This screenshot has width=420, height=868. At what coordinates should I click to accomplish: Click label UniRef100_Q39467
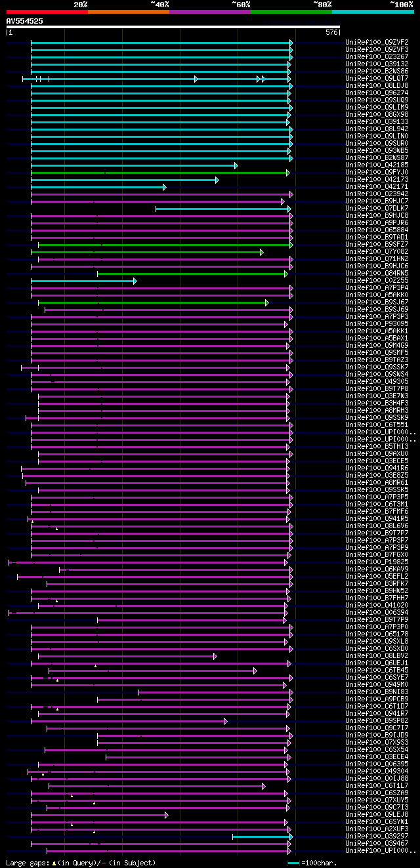[377, 844]
